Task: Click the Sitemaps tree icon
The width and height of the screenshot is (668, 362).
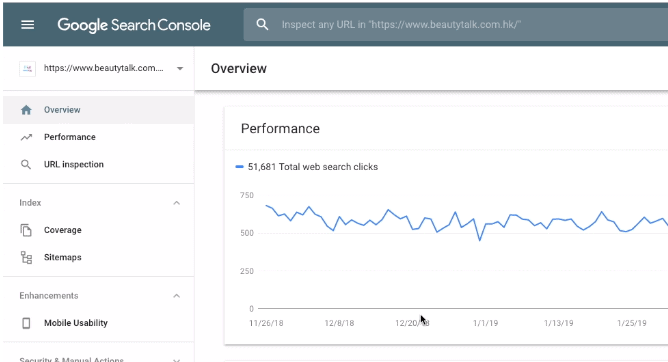Action: (26, 257)
